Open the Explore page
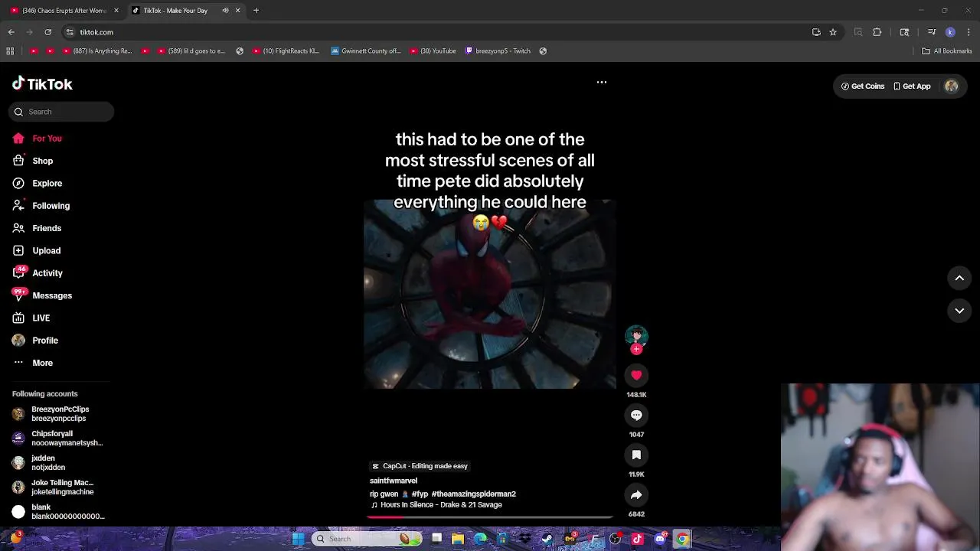 tap(37, 184)
